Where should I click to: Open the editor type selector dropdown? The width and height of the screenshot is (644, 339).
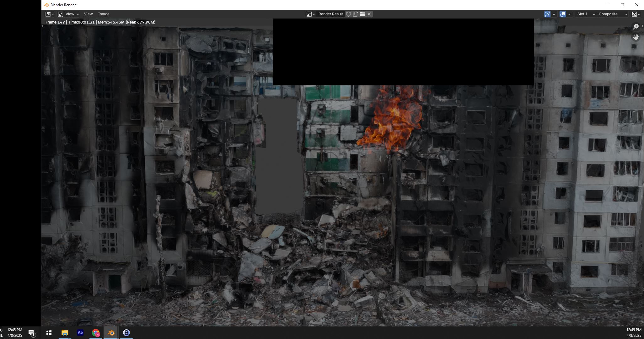click(x=50, y=14)
